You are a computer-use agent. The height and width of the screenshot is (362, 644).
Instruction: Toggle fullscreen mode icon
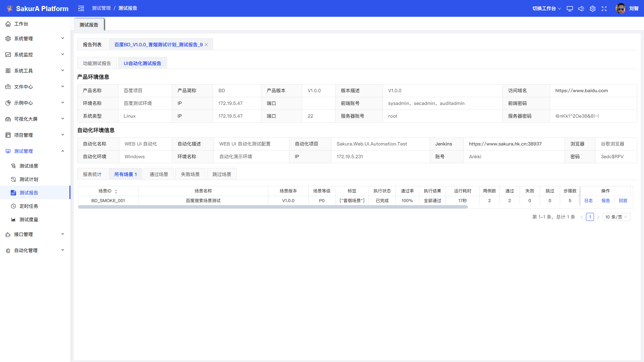[604, 9]
